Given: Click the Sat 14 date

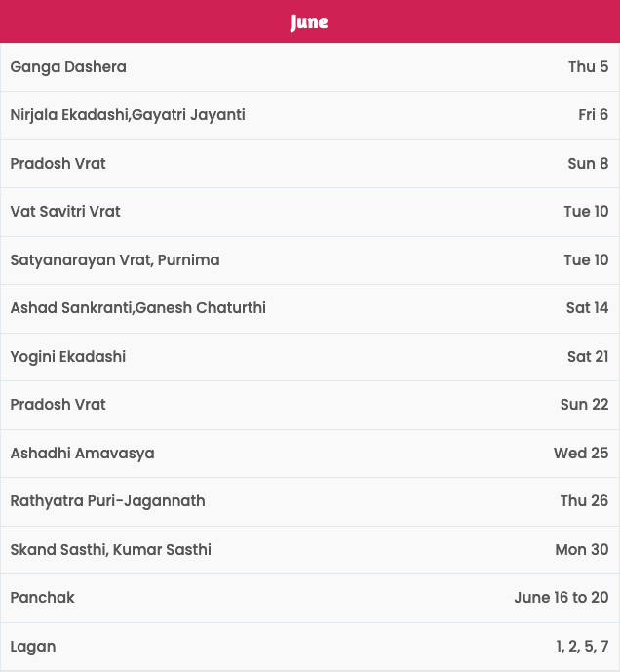Looking at the screenshot, I should coord(587,307).
